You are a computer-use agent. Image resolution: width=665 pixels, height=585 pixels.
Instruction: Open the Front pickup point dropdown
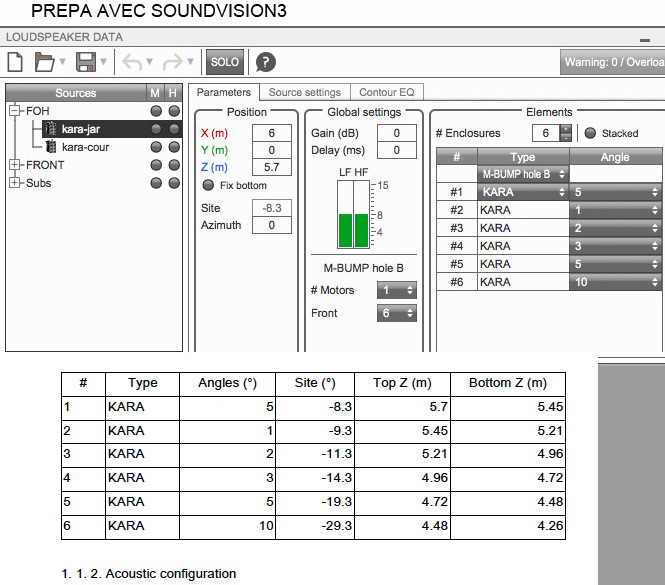point(397,313)
